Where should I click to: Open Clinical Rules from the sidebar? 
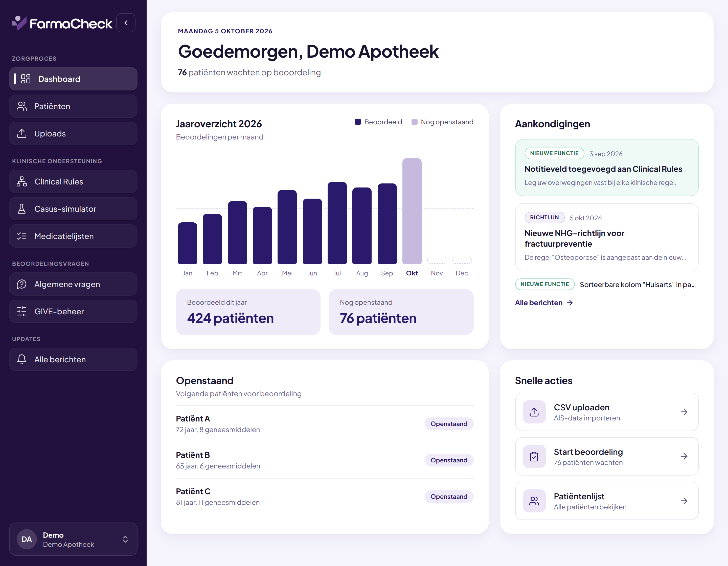click(73, 182)
